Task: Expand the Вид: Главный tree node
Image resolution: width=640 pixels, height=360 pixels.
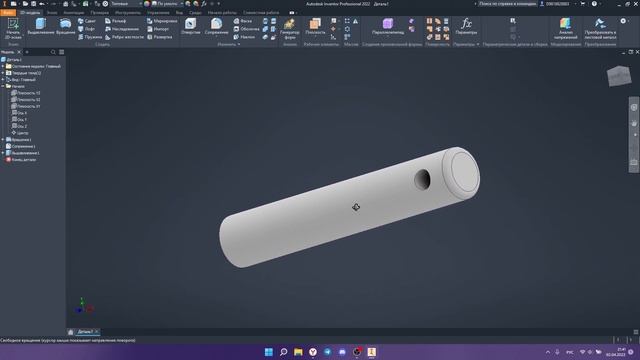Action: pos(3,80)
